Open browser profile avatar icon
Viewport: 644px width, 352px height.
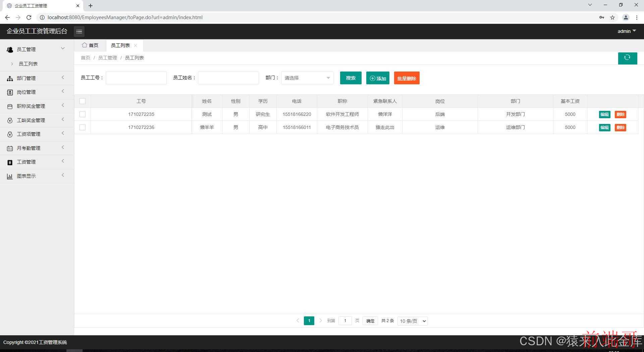click(626, 17)
